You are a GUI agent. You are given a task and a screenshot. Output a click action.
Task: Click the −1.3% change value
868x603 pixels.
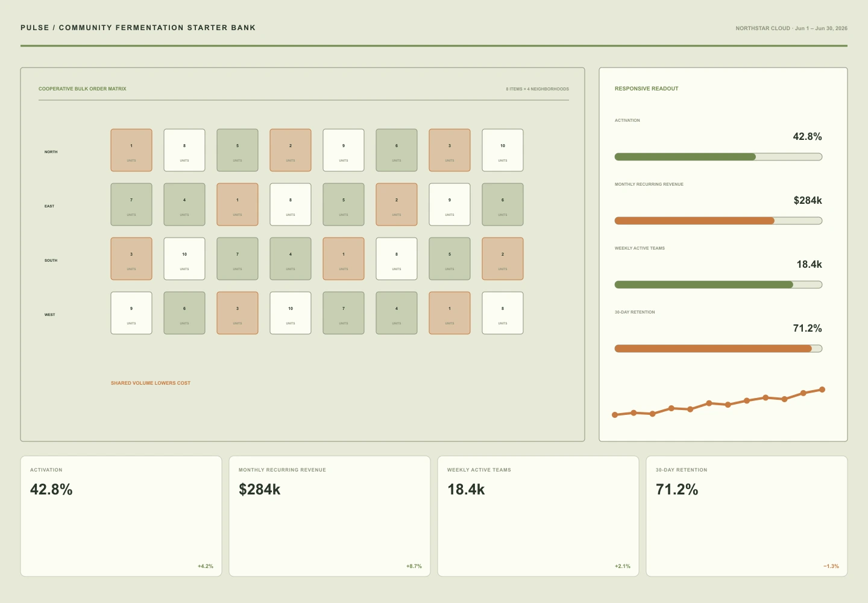[x=831, y=566]
